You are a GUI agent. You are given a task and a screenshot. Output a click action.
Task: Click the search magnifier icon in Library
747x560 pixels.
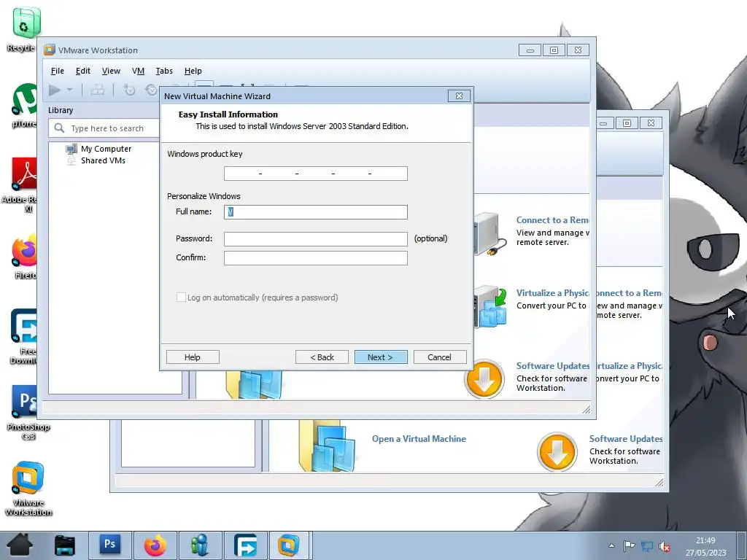click(x=60, y=128)
